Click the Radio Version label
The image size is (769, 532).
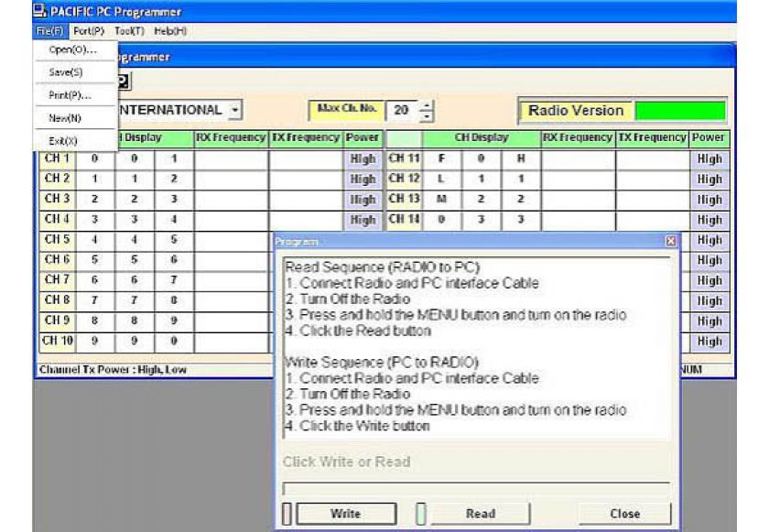[576, 111]
